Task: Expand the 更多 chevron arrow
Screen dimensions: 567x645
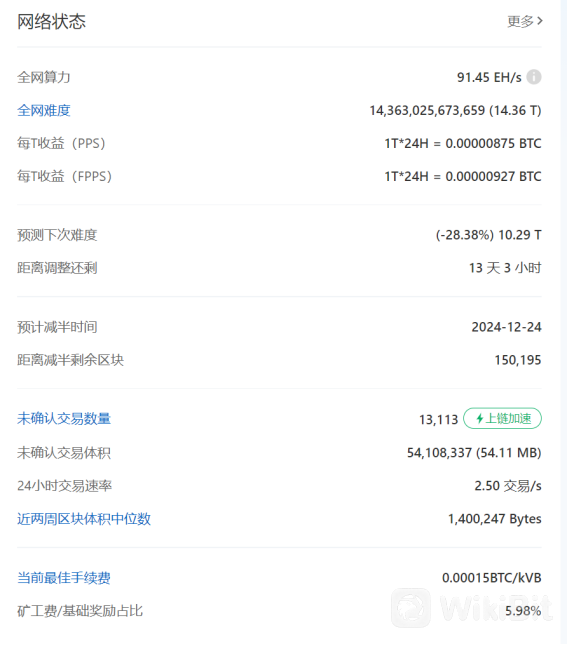Action: pos(539,21)
